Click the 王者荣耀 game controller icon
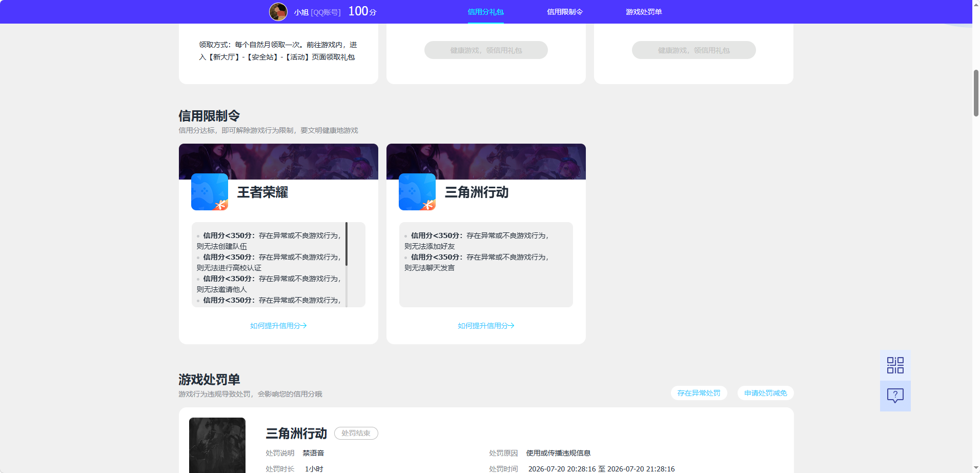The height and width of the screenshot is (473, 980). (x=210, y=192)
